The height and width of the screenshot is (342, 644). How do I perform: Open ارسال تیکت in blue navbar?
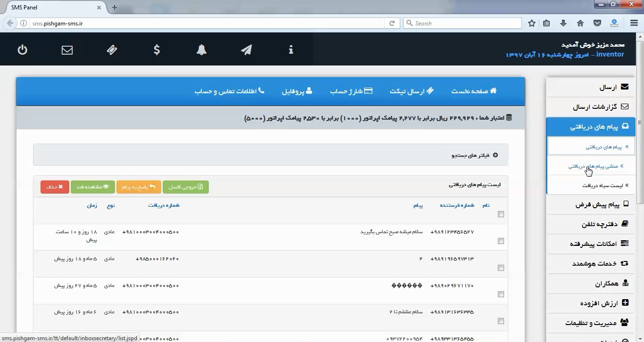412,91
